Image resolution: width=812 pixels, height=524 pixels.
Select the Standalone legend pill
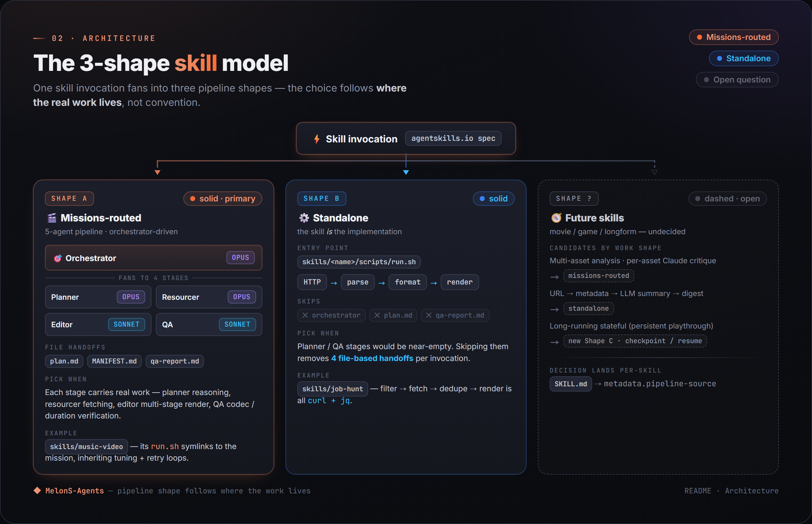(x=743, y=59)
